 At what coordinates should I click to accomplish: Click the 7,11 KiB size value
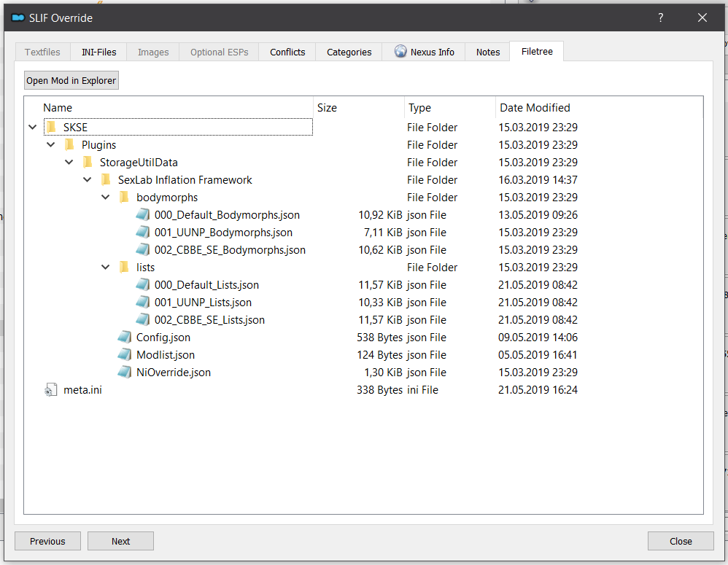pos(383,233)
